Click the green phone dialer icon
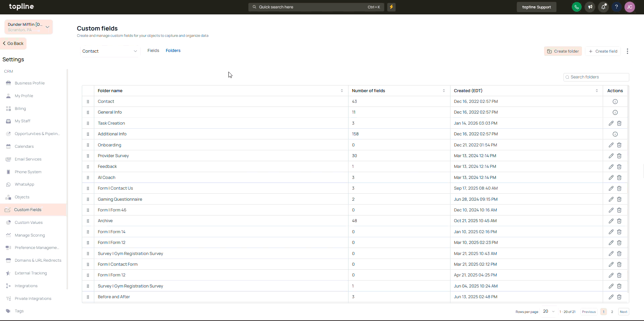This screenshot has height=321, width=644. pyautogui.click(x=576, y=7)
